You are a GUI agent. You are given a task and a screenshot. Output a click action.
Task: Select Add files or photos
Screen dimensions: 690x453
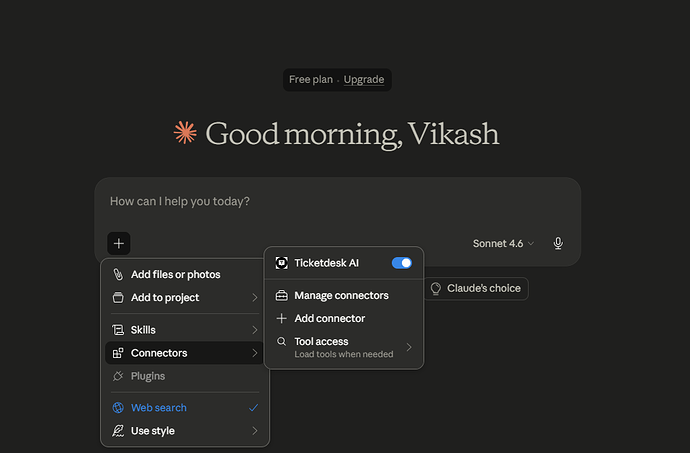click(x=185, y=274)
